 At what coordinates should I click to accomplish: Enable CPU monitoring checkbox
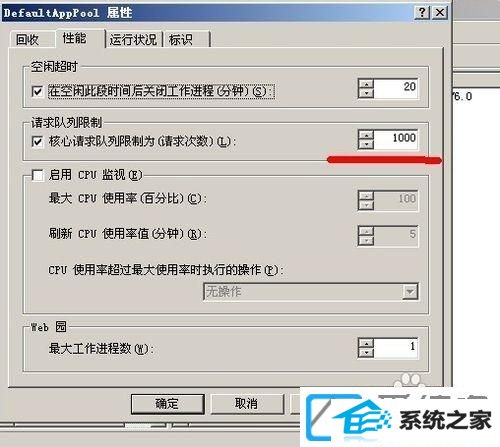37,175
